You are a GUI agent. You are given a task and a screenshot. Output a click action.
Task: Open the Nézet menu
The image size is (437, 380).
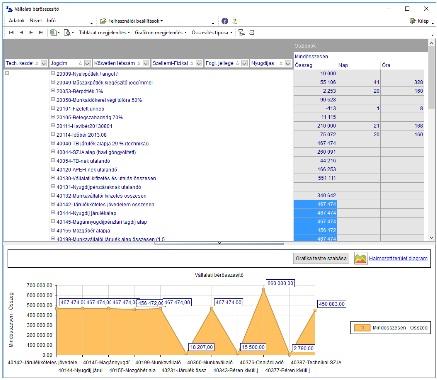pos(35,21)
